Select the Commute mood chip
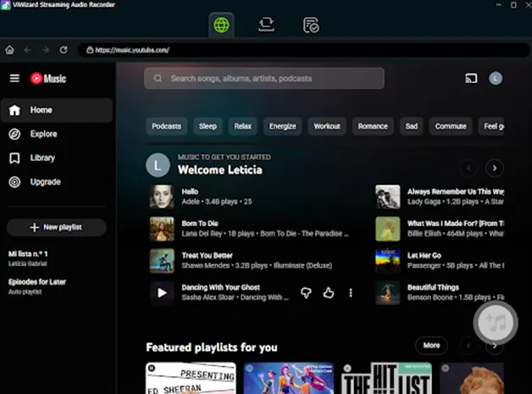 click(x=451, y=126)
